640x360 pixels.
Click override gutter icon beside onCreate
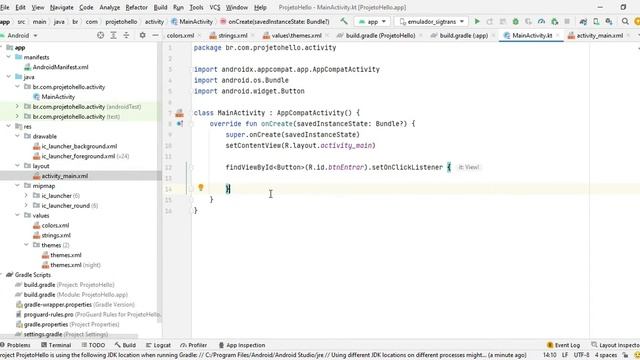[180, 124]
